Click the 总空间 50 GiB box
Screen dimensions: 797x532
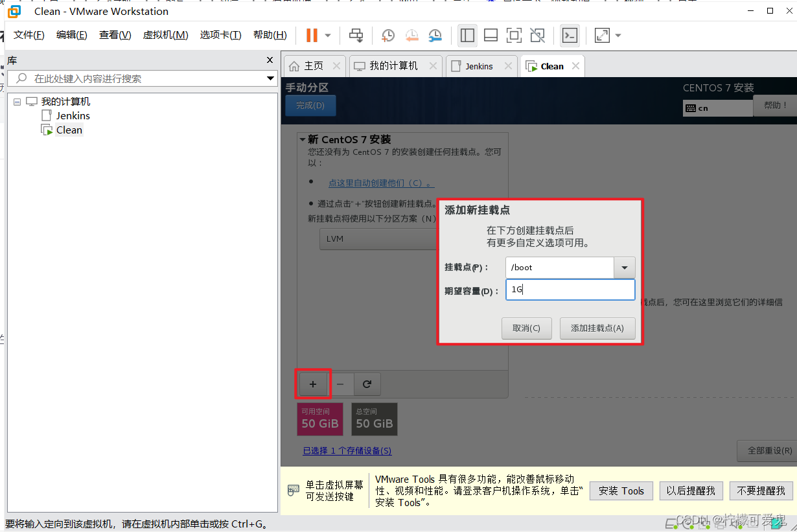[x=375, y=419]
